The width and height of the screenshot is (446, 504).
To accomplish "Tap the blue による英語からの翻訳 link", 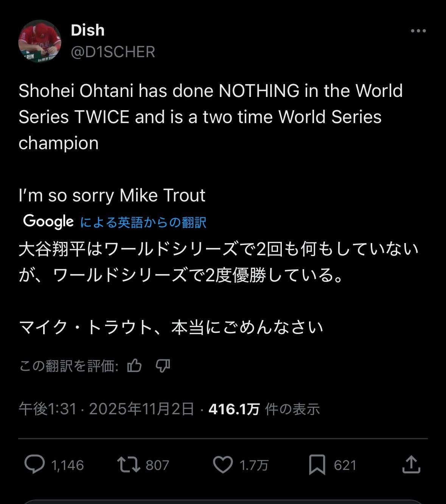I will (x=143, y=222).
